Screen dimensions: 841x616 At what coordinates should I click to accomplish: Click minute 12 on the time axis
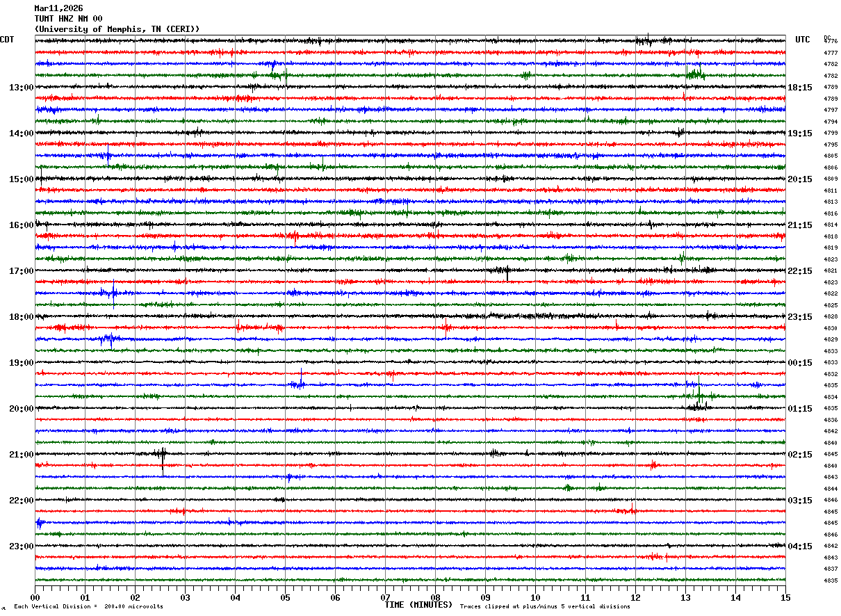[635, 597]
